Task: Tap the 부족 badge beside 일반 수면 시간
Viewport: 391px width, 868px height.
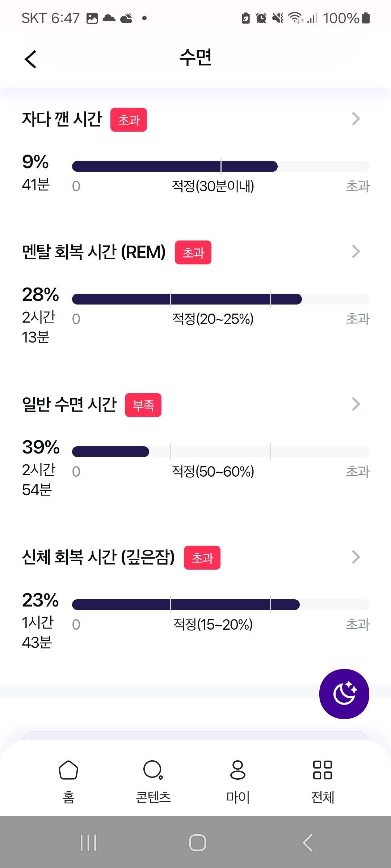Action: point(143,405)
